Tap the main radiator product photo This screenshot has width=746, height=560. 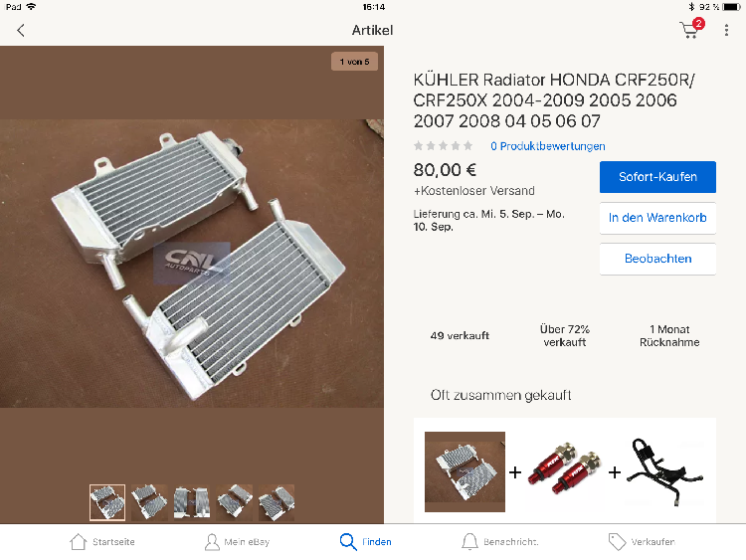(x=192, y=264)
